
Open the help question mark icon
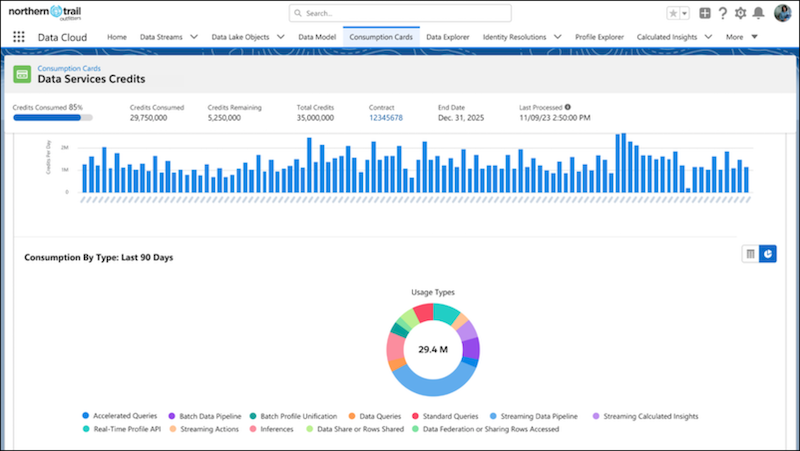722,13
